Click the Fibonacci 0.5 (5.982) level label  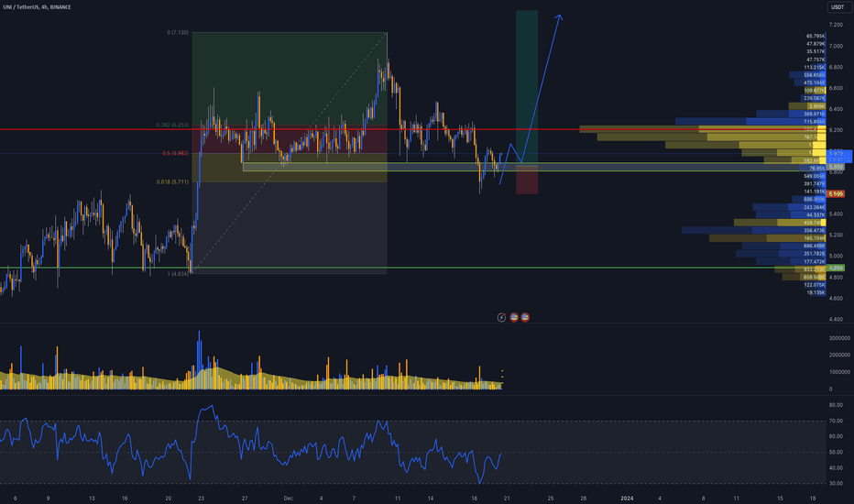pos(175,153)
